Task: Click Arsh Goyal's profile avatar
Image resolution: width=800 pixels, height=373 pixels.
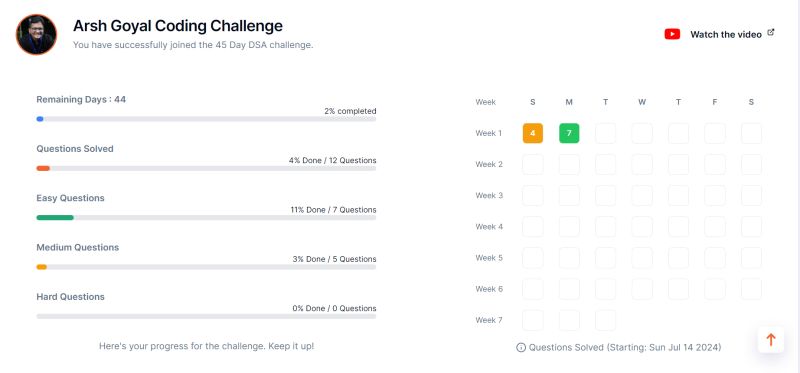Action: tap(36, 34)
